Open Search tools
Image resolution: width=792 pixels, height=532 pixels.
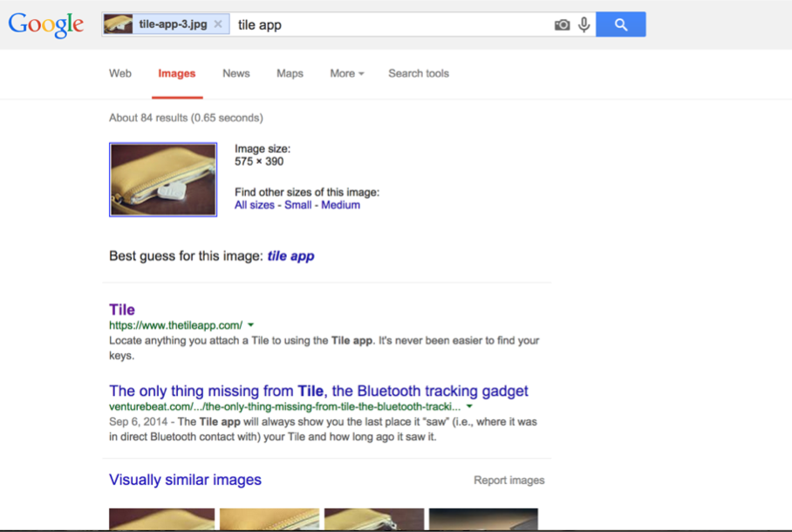tap(419, 73)
